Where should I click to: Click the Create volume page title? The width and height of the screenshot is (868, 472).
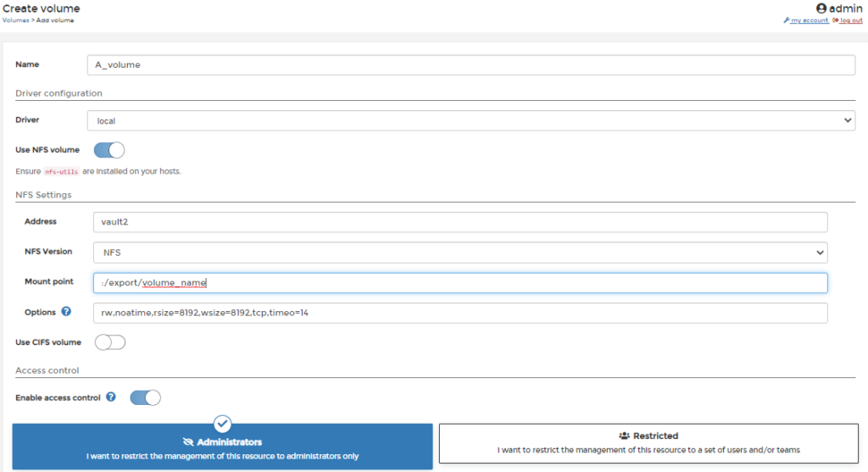coord(41,8)
